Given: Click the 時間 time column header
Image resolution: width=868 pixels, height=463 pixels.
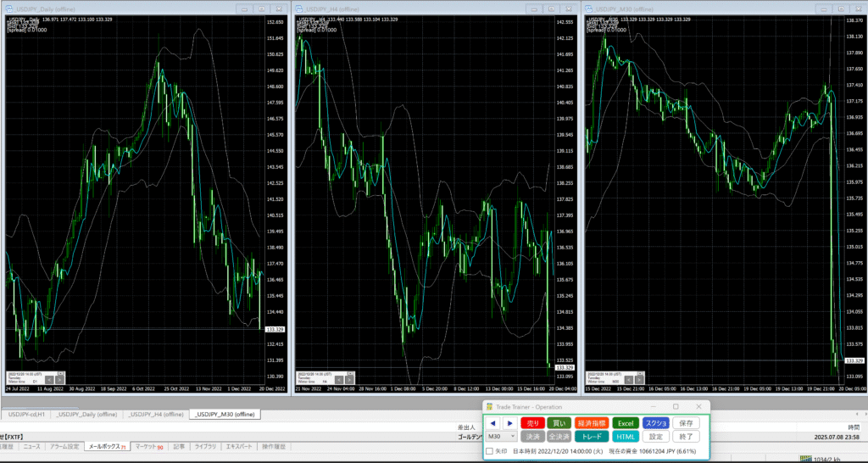Looking at the screenshot, I should coord(854,427).
